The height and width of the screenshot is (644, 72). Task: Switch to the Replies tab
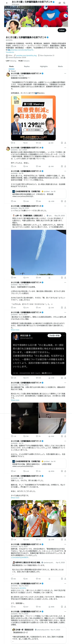click(x=27, y=67)
